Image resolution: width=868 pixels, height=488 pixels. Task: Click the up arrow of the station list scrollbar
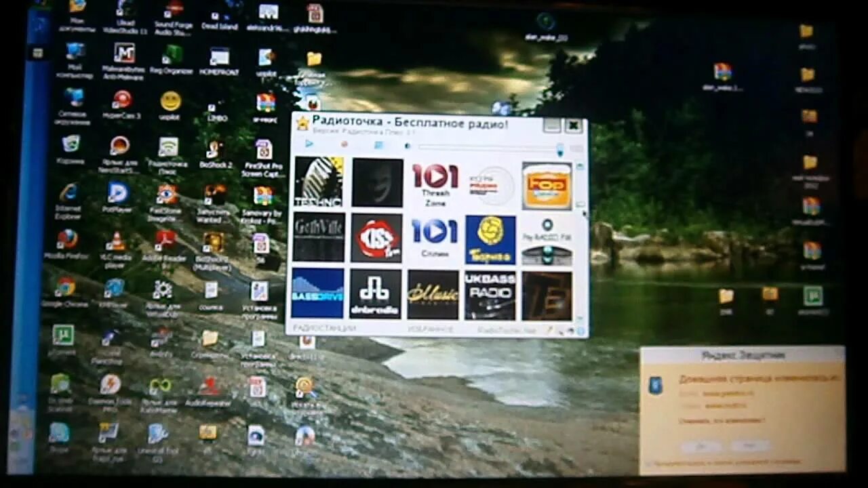pos(580,166)
